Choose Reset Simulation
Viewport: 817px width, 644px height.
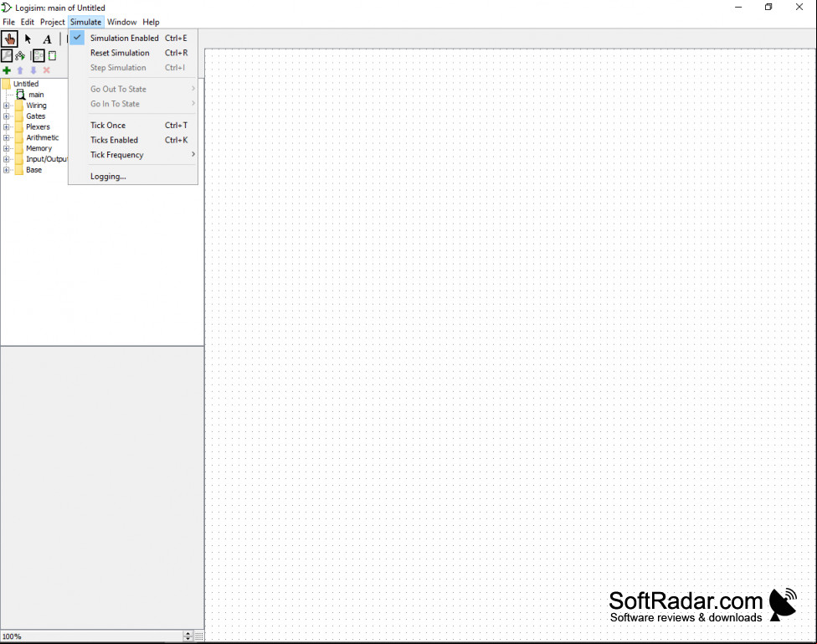133,53
